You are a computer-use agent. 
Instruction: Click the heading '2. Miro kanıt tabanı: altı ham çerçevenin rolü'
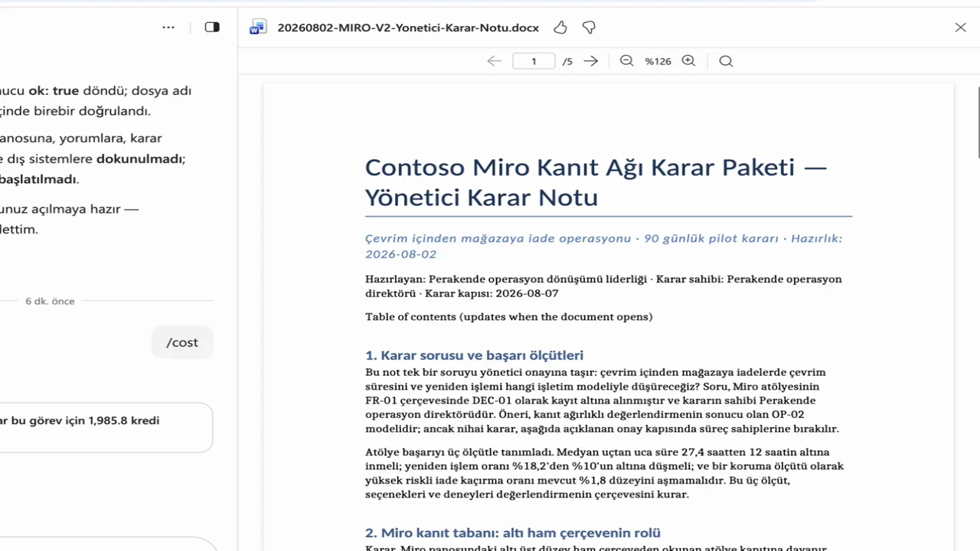pos(513,533)
